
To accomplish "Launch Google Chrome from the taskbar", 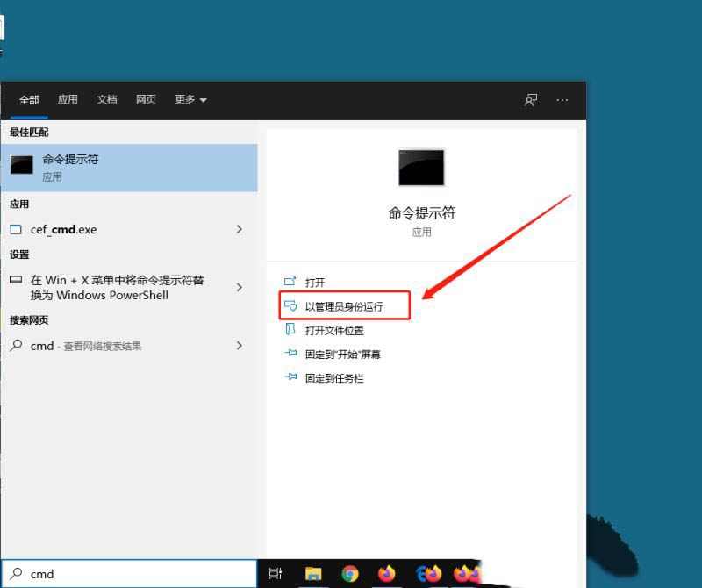I will pos(350,574).
